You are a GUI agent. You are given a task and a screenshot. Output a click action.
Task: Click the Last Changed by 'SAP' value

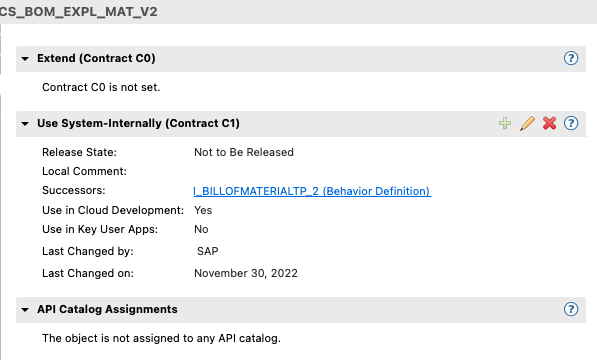click(208, 251)
